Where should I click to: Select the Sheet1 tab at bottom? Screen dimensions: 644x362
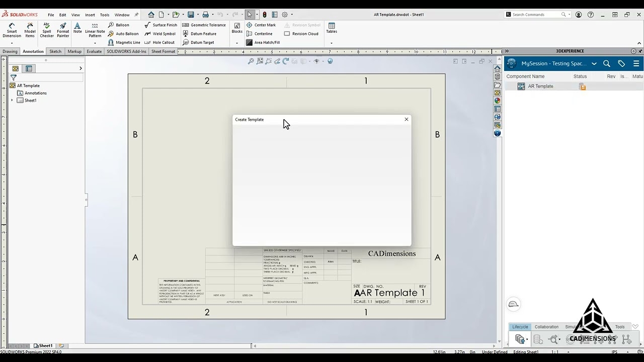coord(43,346)
